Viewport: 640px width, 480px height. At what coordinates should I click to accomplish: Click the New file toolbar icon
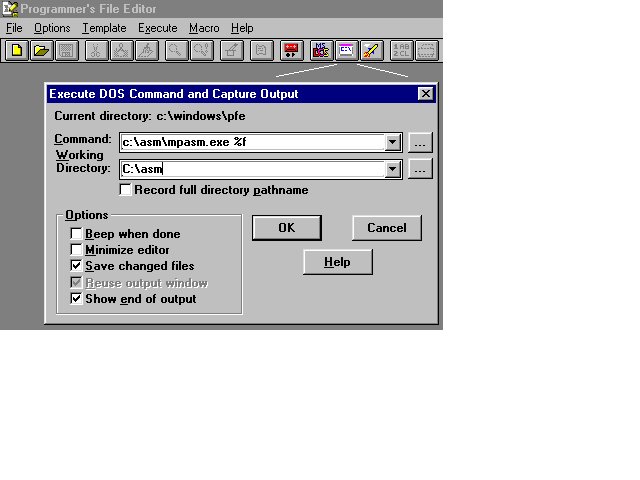click(x=16, y=50)
